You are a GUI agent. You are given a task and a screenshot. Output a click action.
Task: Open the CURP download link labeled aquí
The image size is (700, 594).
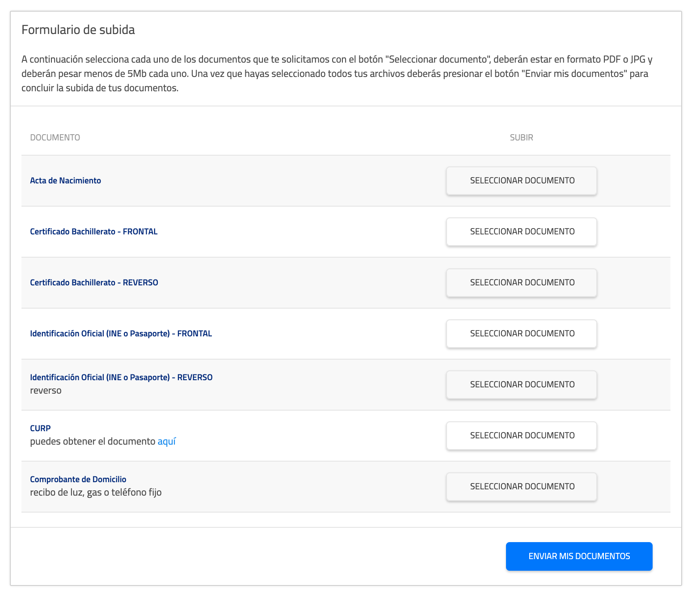coord(166,441)
